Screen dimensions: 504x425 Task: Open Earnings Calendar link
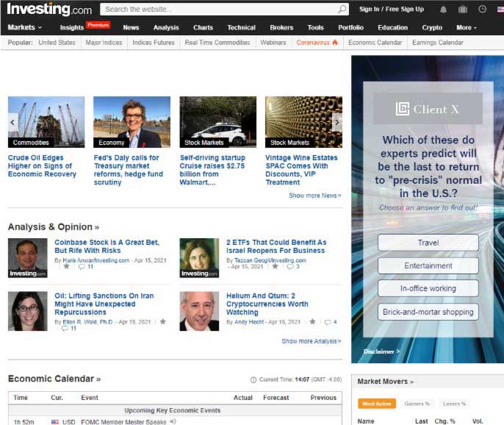click(437, 43)
